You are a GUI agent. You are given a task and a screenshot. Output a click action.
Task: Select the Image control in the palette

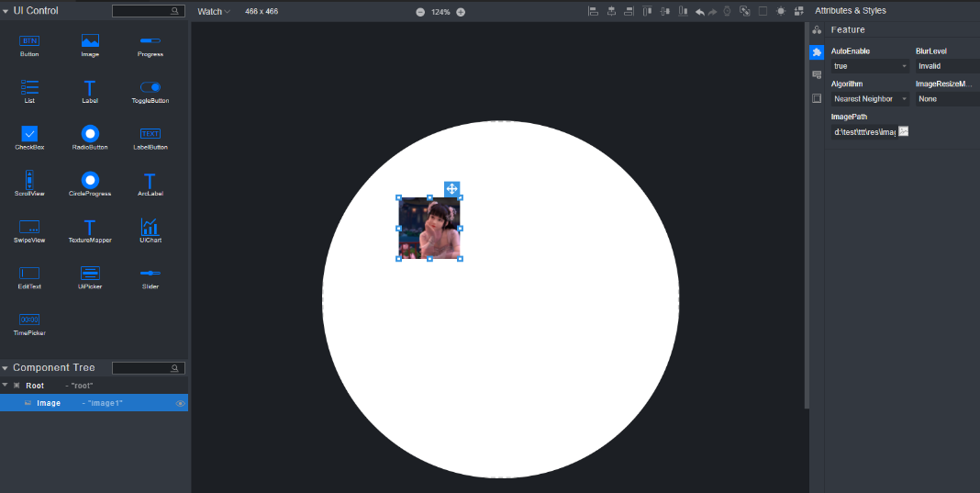(90, 42)
